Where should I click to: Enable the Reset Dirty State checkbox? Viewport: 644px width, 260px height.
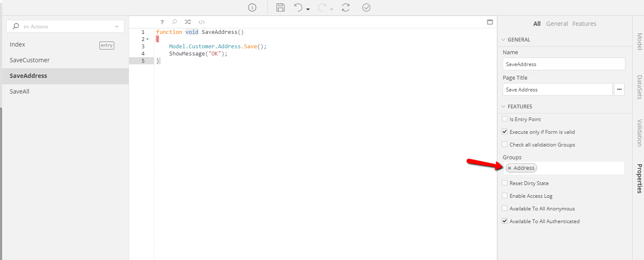point(504,183)
